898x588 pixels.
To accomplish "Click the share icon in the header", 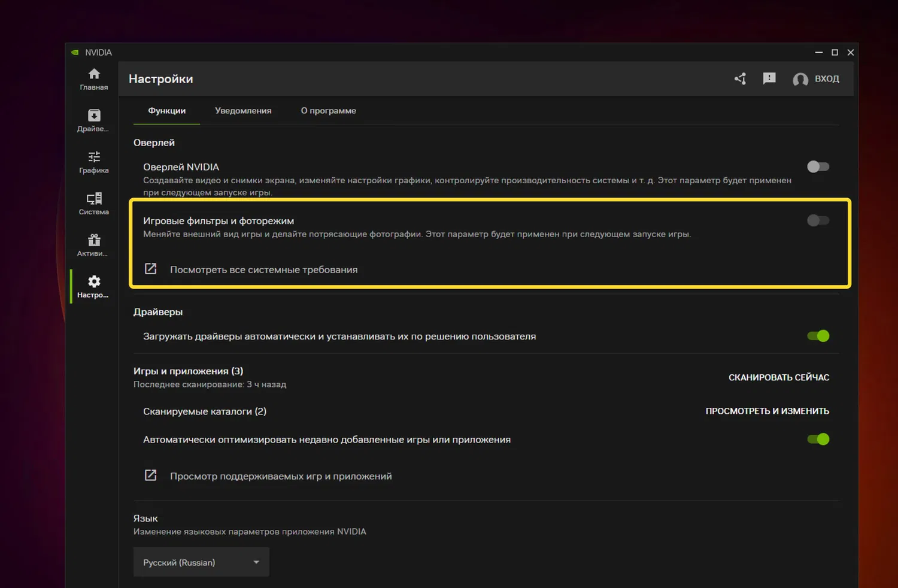I will click(741, 78).
